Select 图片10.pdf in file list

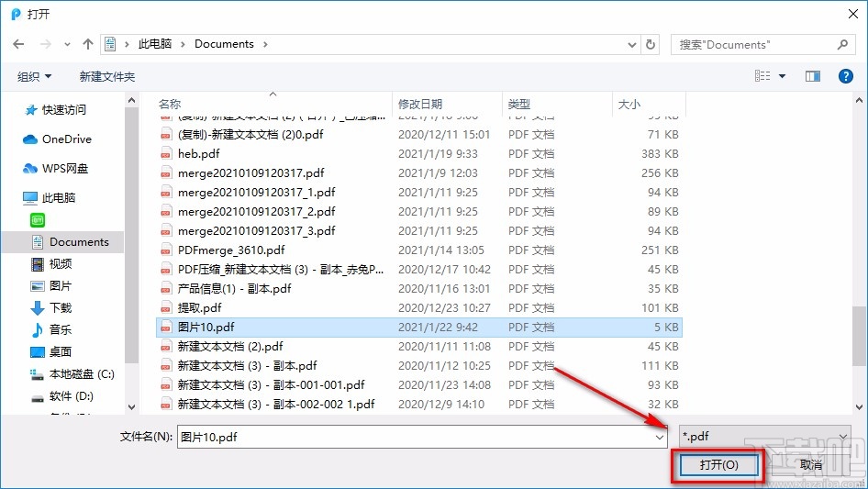point(419,328)
